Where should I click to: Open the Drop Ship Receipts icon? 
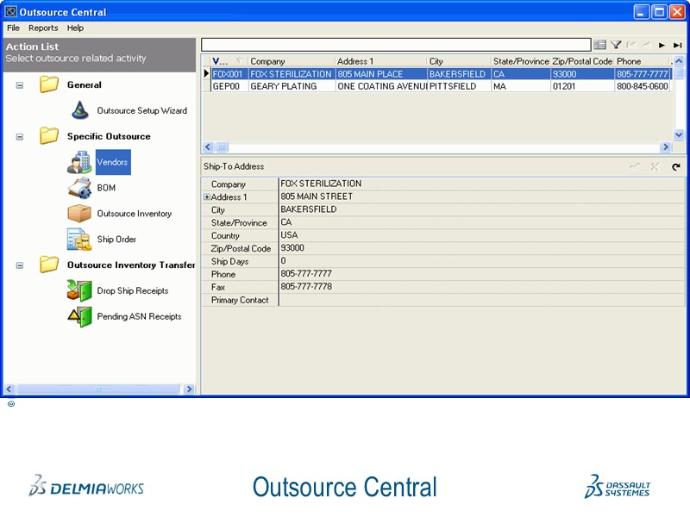[79, 291]
